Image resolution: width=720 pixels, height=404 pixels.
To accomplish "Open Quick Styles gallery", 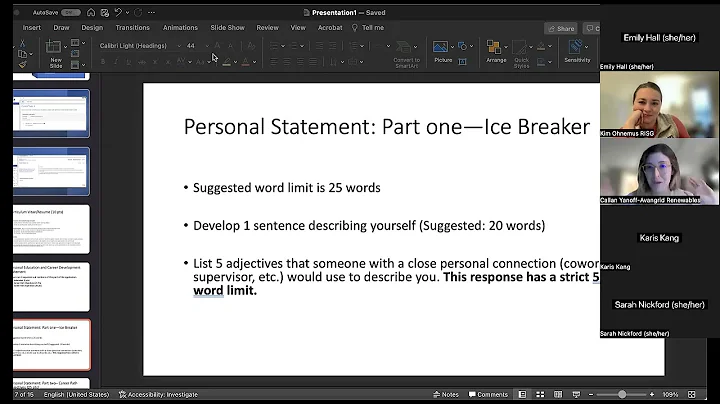I will pos(521,54).
